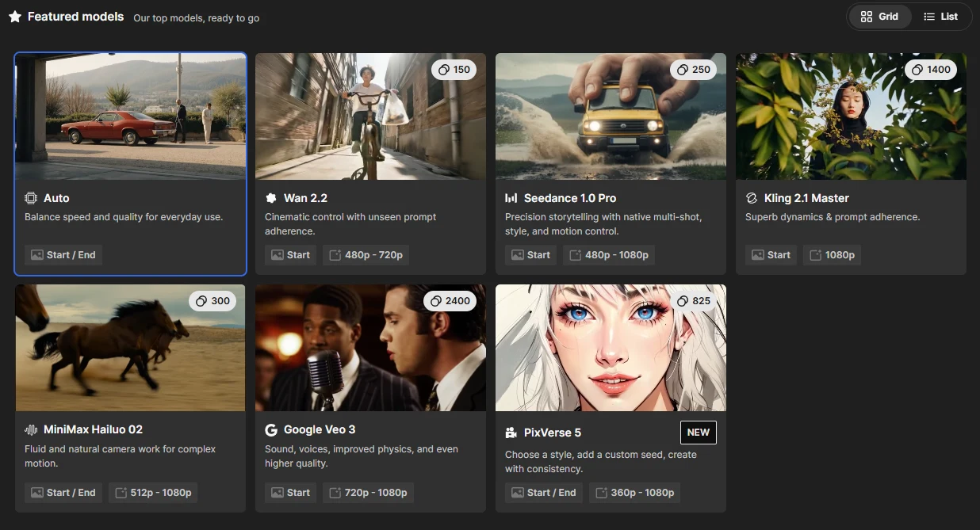Switch to List view
The width and height of the screenshot is (980, 530).
coord(940,17)
